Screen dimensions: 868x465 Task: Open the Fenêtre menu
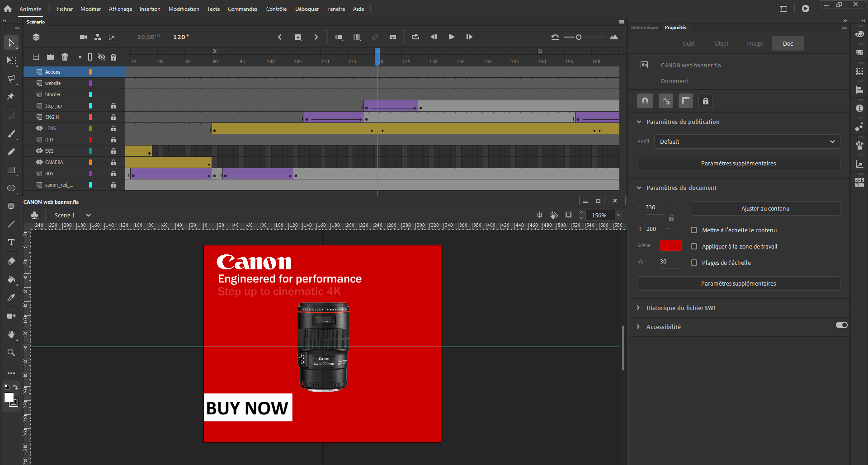click(336, 9)
